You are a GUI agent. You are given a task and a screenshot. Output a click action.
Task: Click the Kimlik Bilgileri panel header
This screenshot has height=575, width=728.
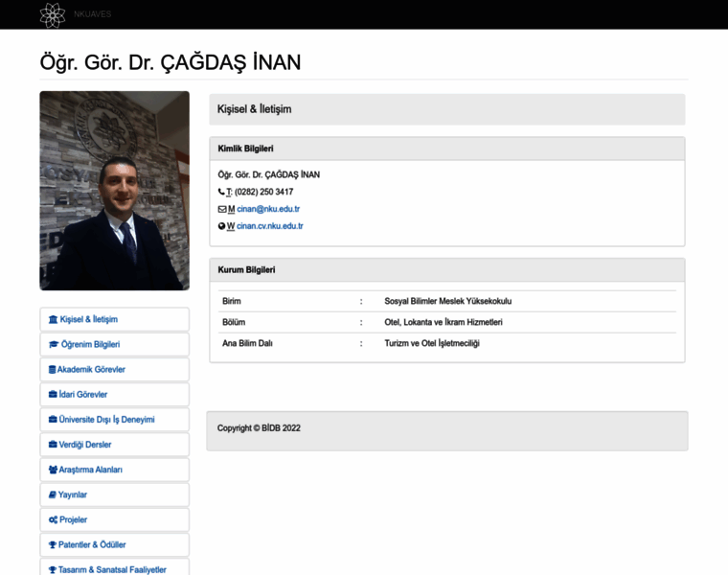tap(447, 149)
